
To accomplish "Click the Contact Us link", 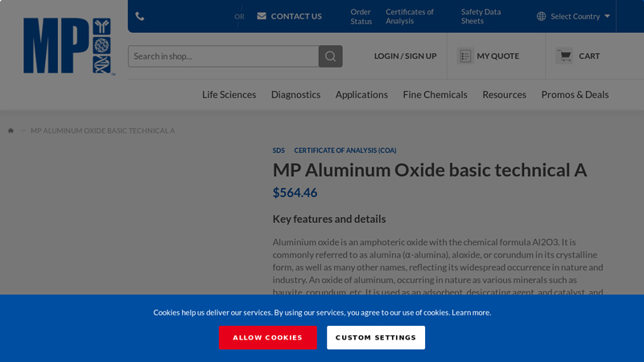I will coord(296,16).
